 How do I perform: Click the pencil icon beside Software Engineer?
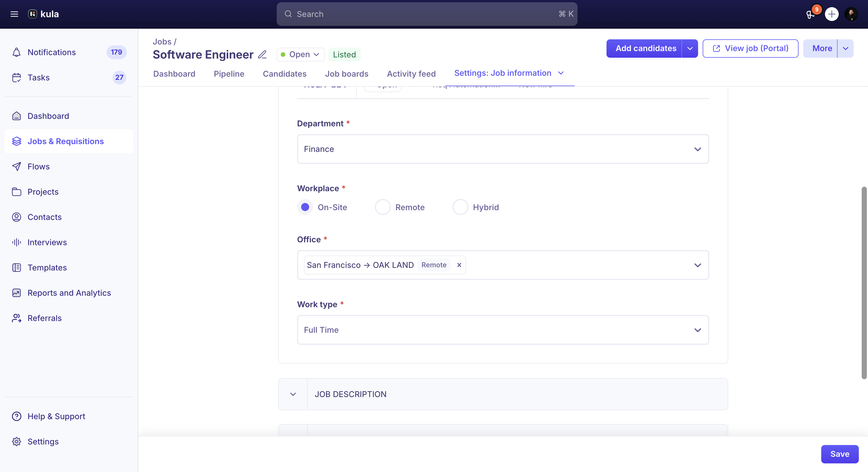pos(262,54)
